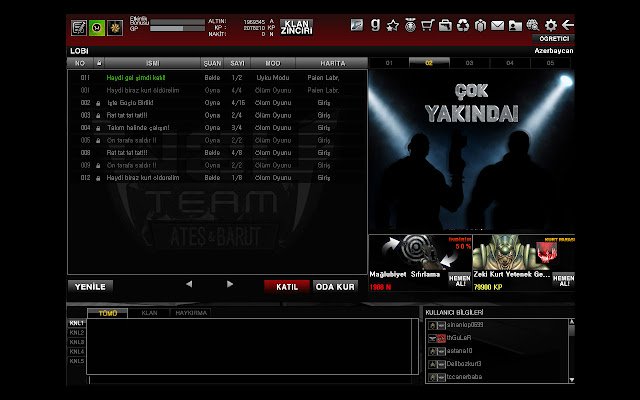Open the map image icon in the toolbar
This screenshot has width=640, height=400.
point(357,25)
